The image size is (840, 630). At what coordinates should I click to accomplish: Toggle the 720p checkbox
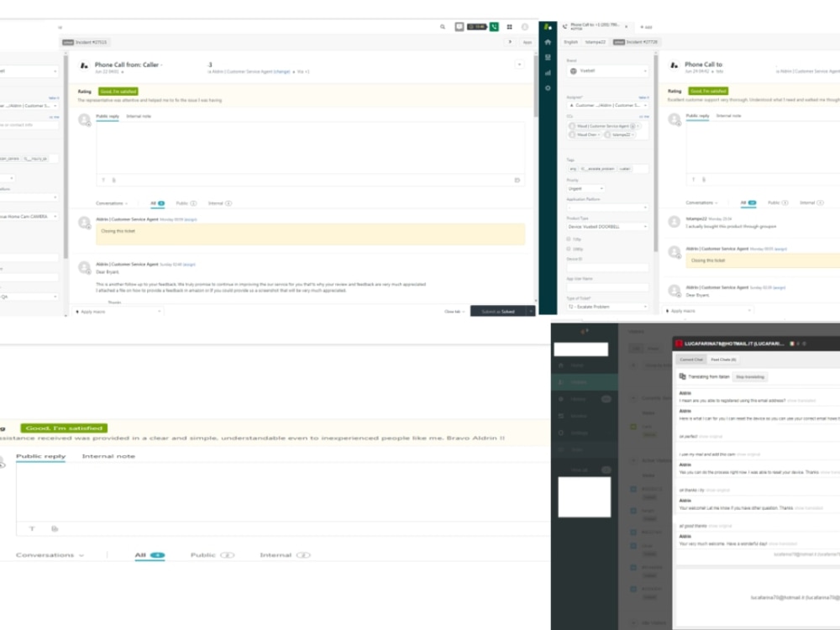[569, 239]
